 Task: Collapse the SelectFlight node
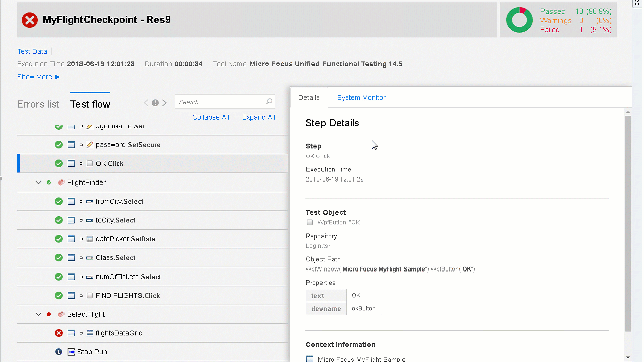coord(38,314)
